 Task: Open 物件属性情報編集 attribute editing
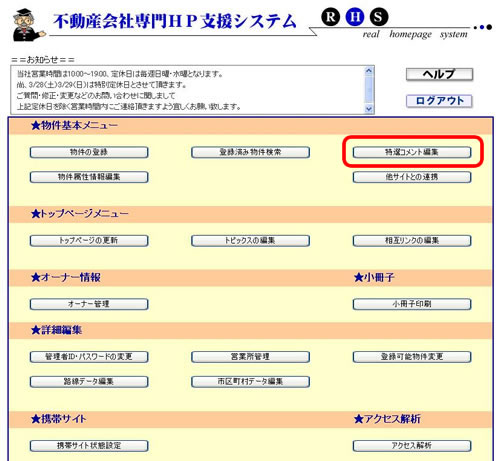89,177
